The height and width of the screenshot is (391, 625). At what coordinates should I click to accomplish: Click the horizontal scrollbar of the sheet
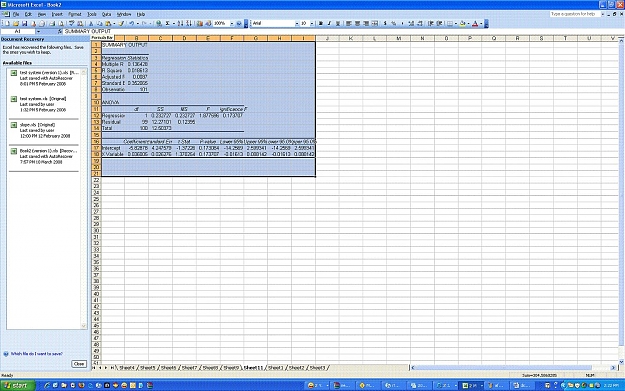pyautogui.click(x=513, y=367)
